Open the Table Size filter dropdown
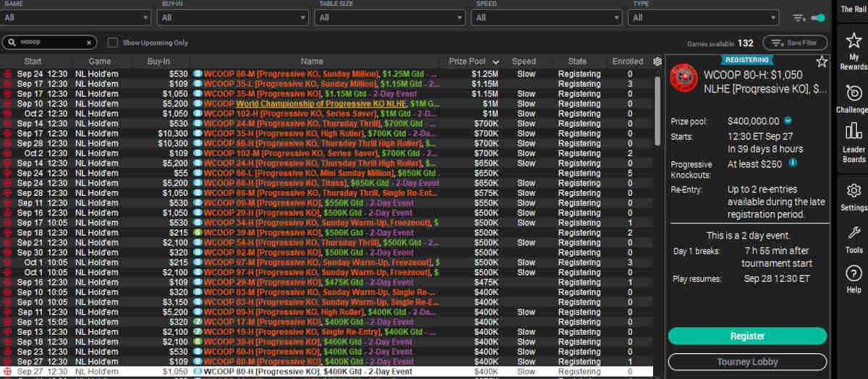 [390, 17]
